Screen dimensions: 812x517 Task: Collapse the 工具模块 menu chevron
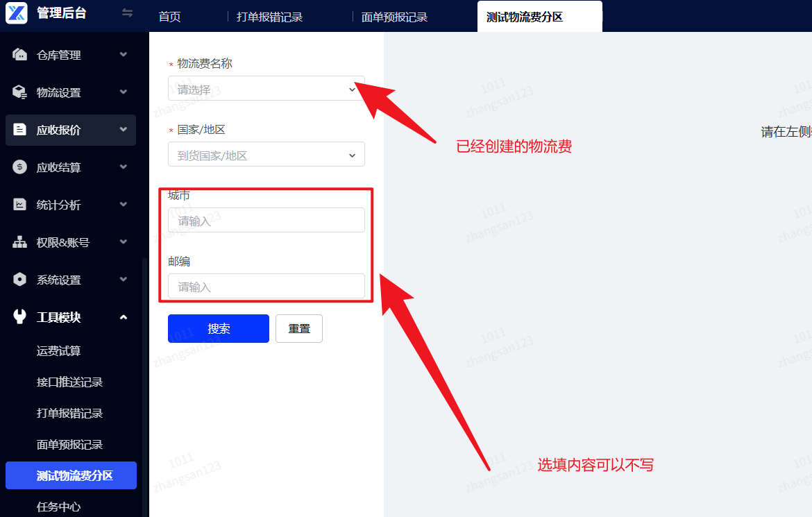[x=124, y=317]
